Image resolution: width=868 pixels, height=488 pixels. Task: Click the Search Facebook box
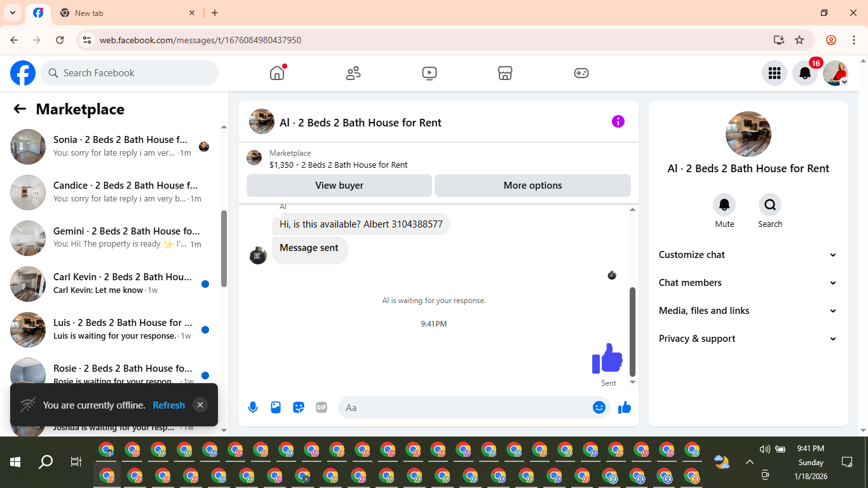[x=130, y=73]
